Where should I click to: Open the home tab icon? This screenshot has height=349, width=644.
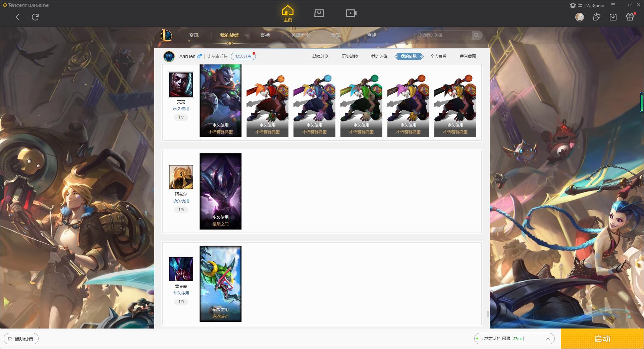click(x=288, y=13)
